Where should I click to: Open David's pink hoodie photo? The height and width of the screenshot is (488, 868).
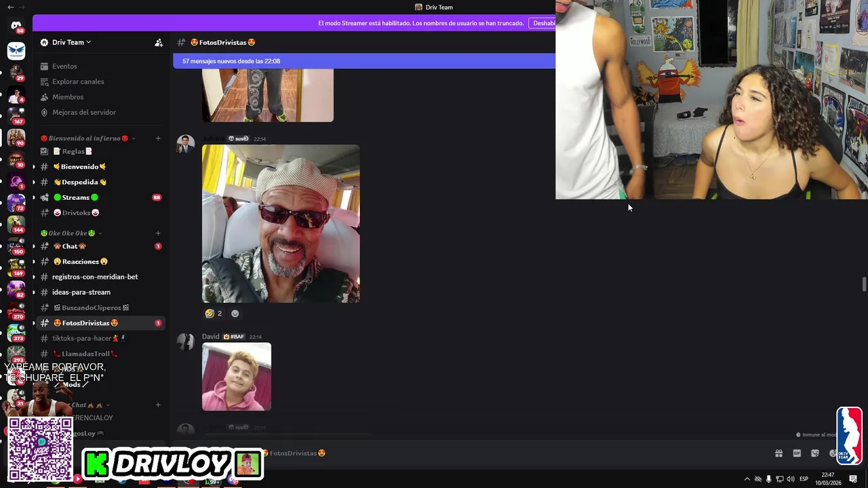[237, 377]
